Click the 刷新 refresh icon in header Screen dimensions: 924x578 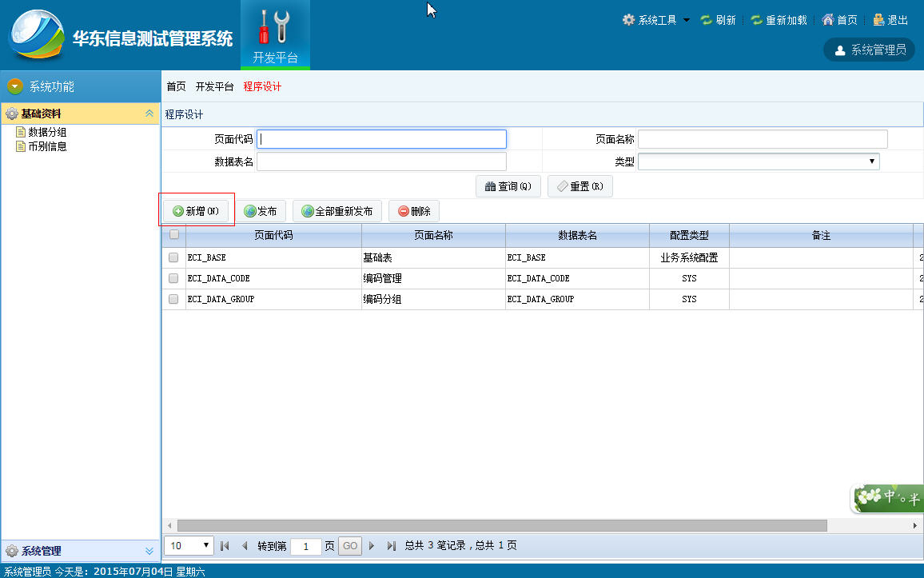(x=706, y=20)
